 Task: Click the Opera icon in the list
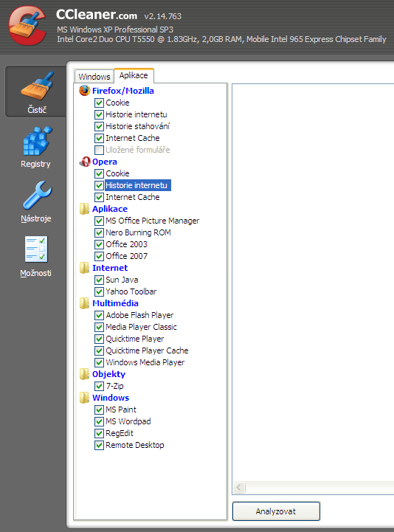(85, 162)
